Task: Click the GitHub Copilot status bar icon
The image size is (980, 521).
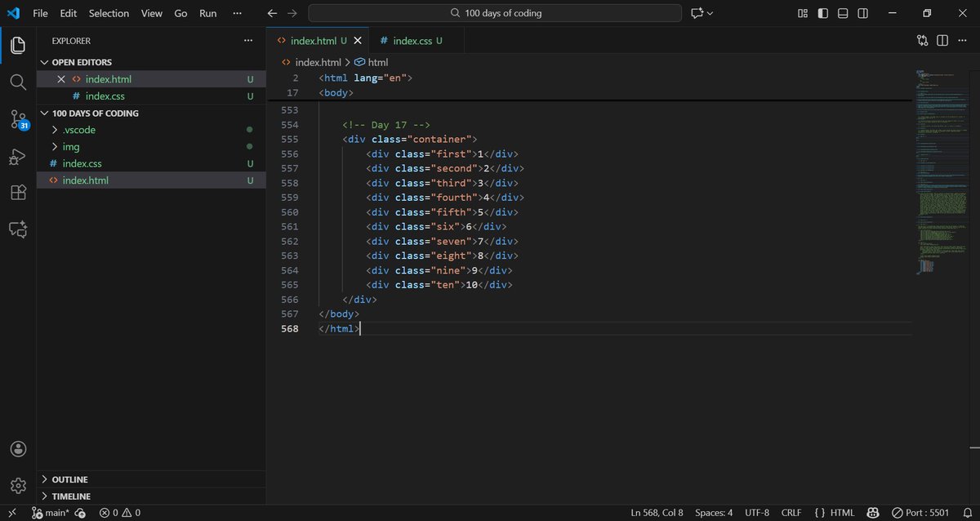Action: (873, 512)
